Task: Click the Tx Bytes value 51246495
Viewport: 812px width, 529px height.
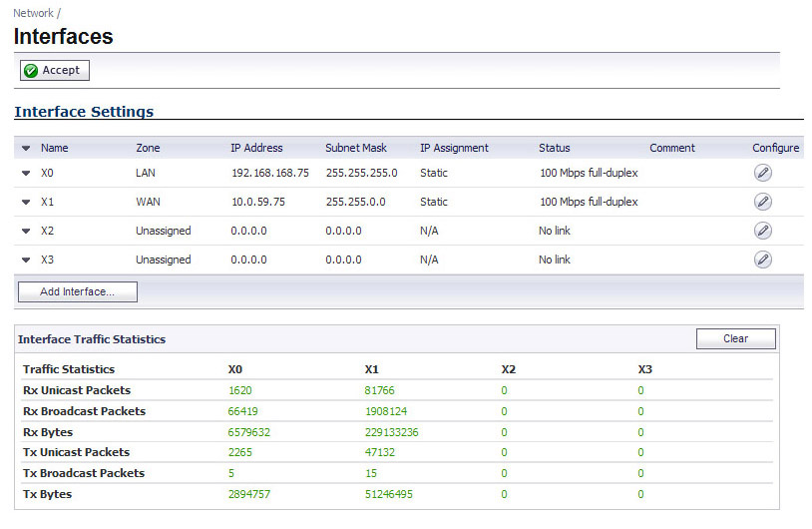Action: (389, 494)
